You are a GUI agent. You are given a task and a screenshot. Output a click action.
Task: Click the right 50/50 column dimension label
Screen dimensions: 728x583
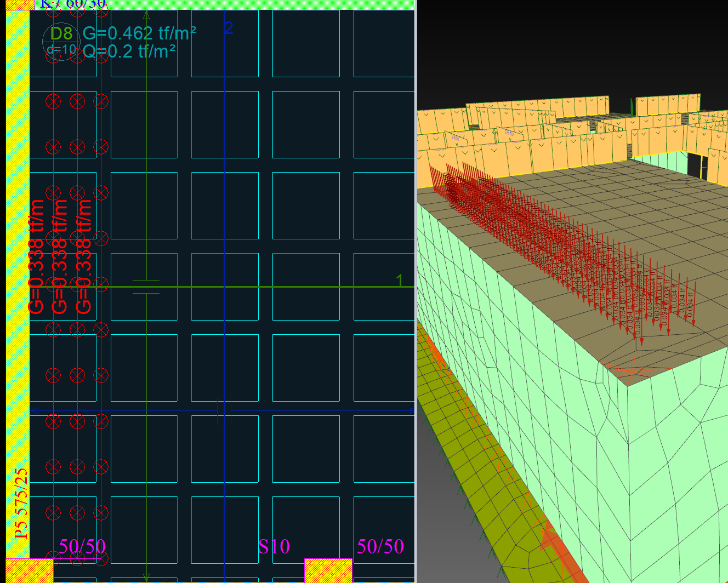380,546
